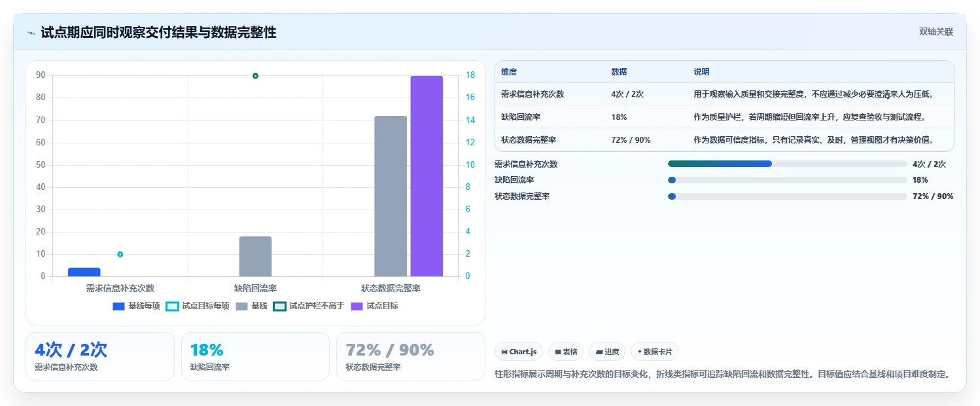
Task: Click the cyan target point near value 10
Action: tap(120, 254)
